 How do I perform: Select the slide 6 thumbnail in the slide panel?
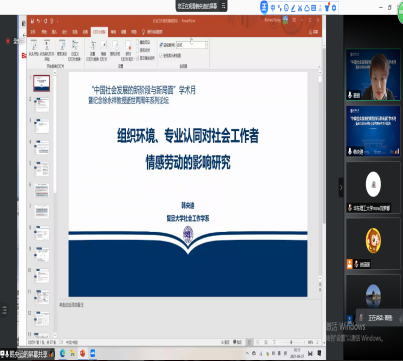coord(42,190)
